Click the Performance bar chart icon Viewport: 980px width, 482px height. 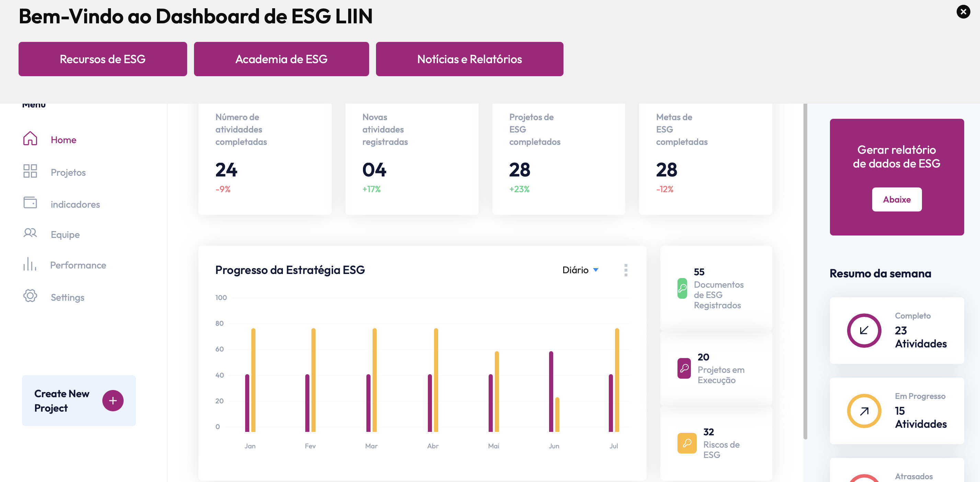(x=30, y=264)
